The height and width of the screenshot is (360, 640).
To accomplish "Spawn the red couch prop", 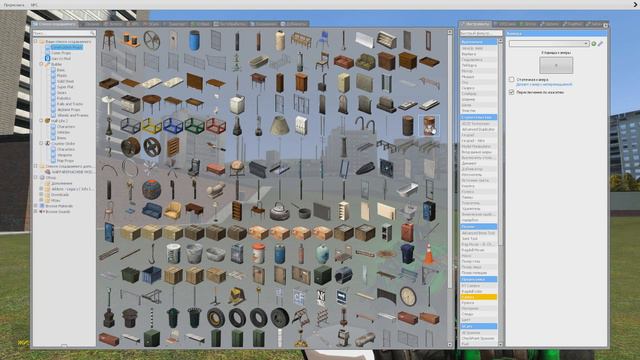I will tap(344, 62).
